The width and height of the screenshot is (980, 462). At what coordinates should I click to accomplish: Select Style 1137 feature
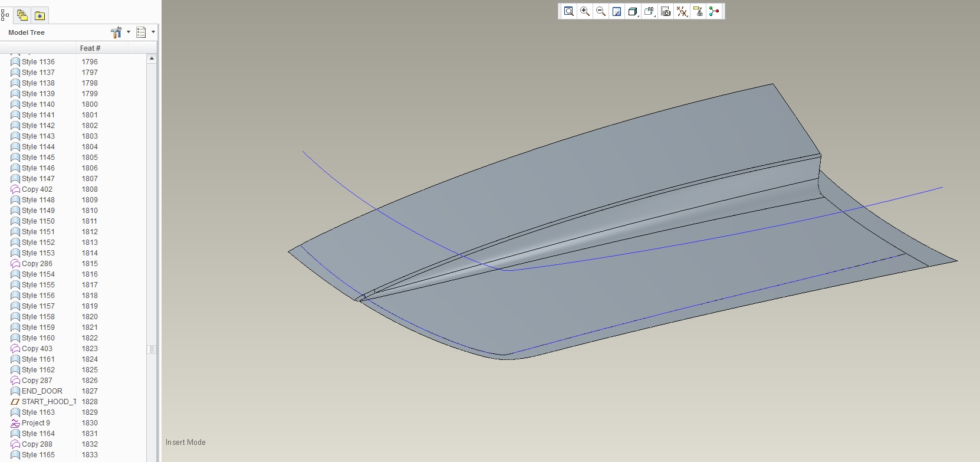[38, 73]
